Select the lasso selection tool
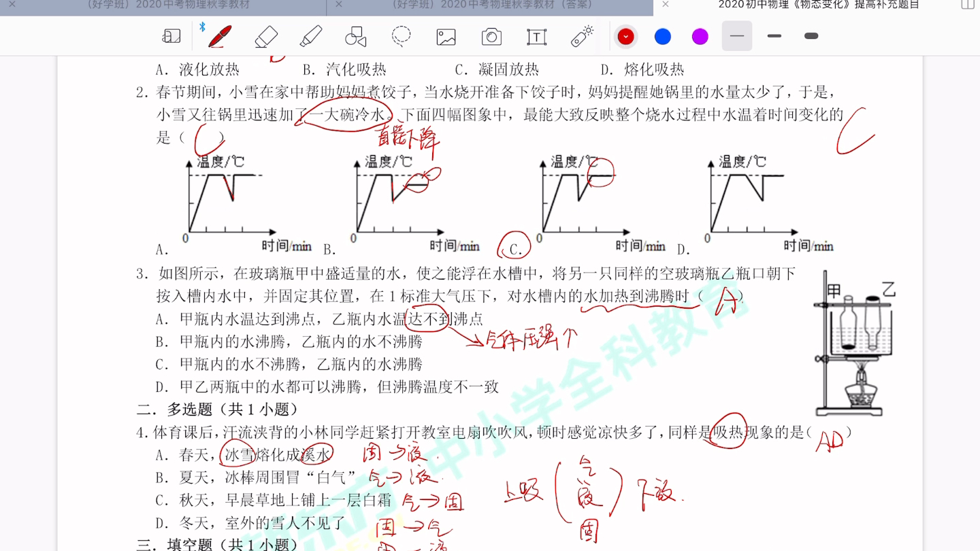 coord(402,36)
